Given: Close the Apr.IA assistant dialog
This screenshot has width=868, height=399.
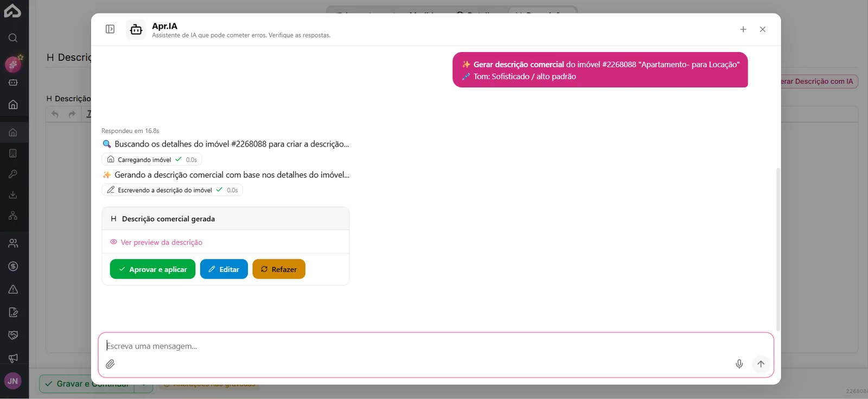Looking at the screenshot, I should pos(763,29).
